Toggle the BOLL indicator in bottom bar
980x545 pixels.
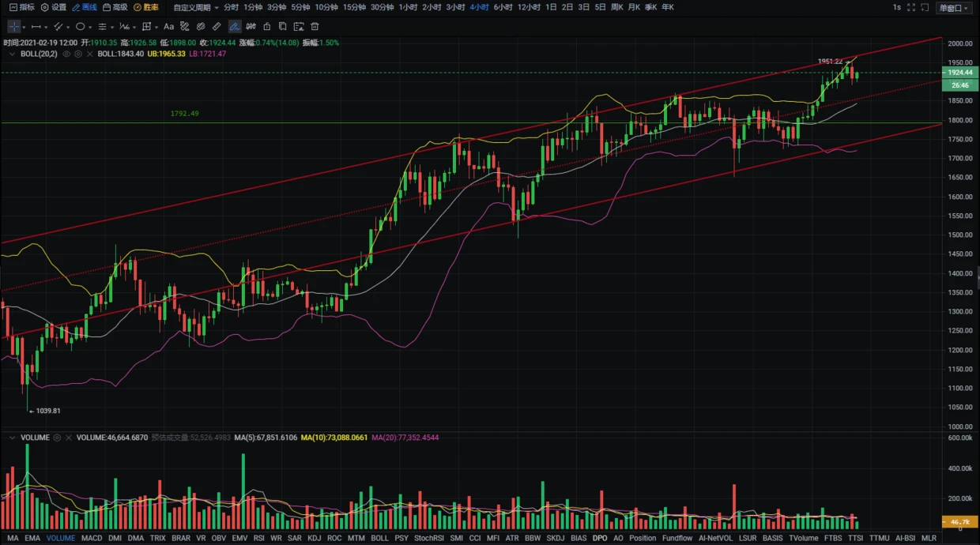[x=379, y=538]
